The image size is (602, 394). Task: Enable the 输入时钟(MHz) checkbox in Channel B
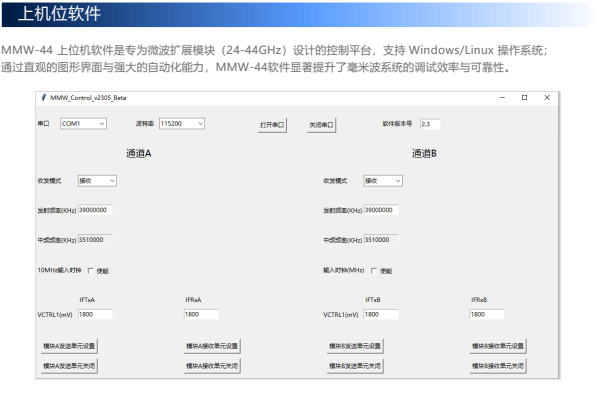click(374, 271)
